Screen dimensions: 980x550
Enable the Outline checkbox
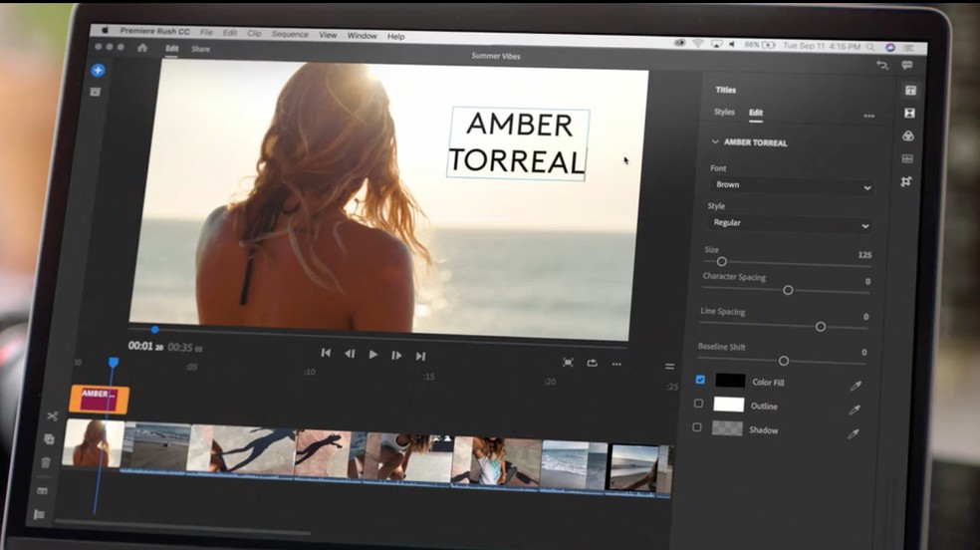point(699,404)
